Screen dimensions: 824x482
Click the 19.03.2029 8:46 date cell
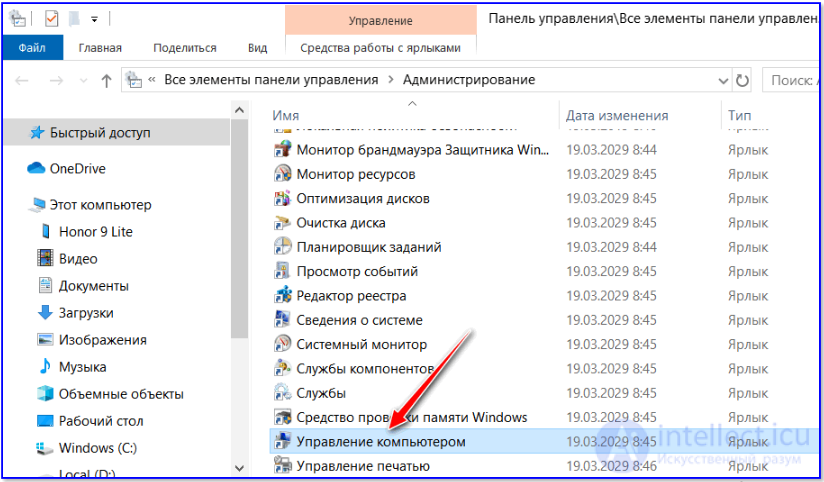click(x=611, y=466)
